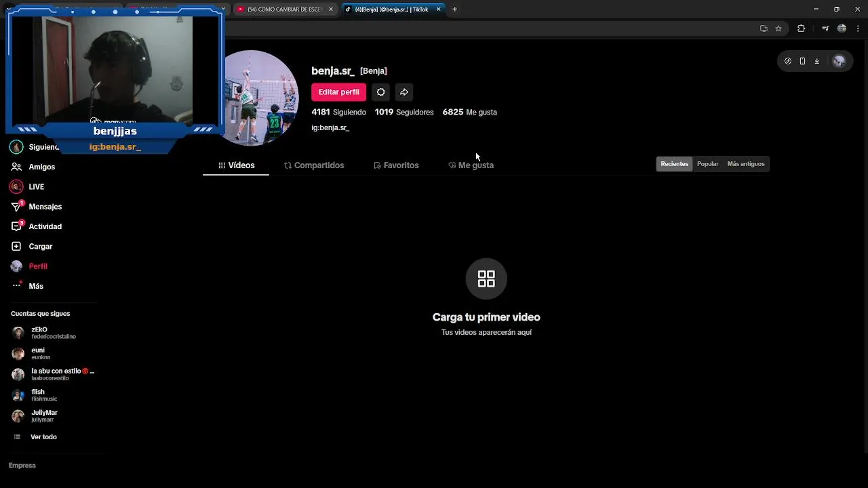Click the share arrow icon on profile

click(x=403, y=92)
